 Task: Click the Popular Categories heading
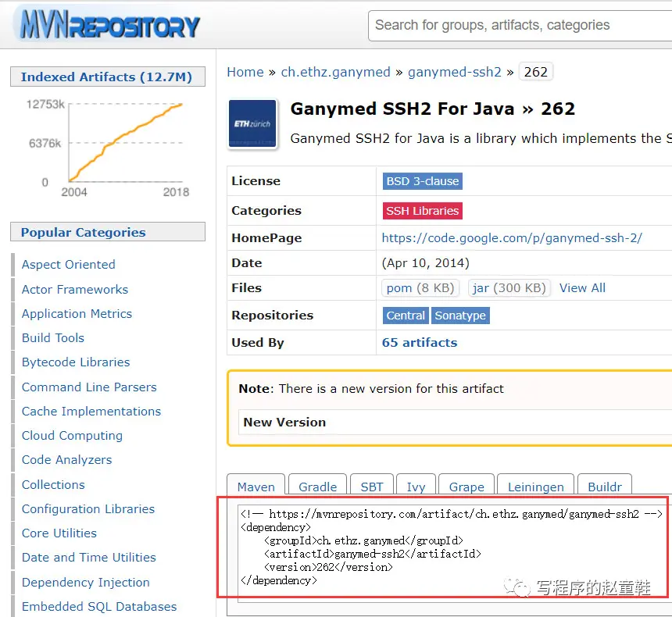[108, 232]
